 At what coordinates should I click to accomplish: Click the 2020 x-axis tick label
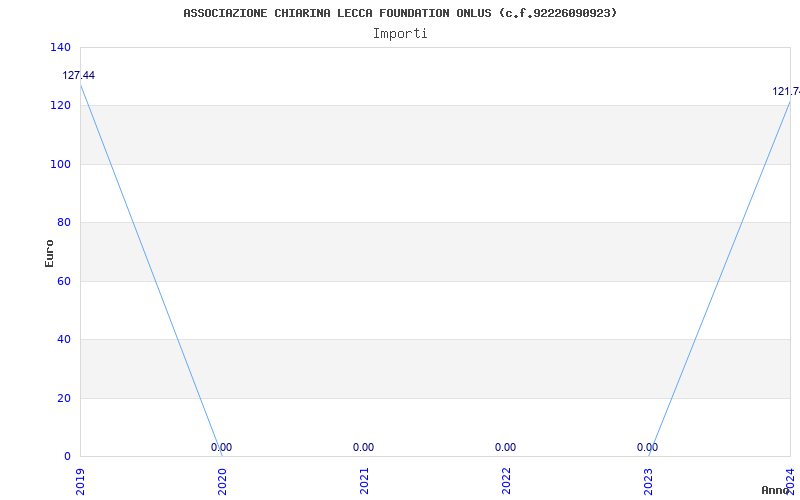click(x=222, y=482)
